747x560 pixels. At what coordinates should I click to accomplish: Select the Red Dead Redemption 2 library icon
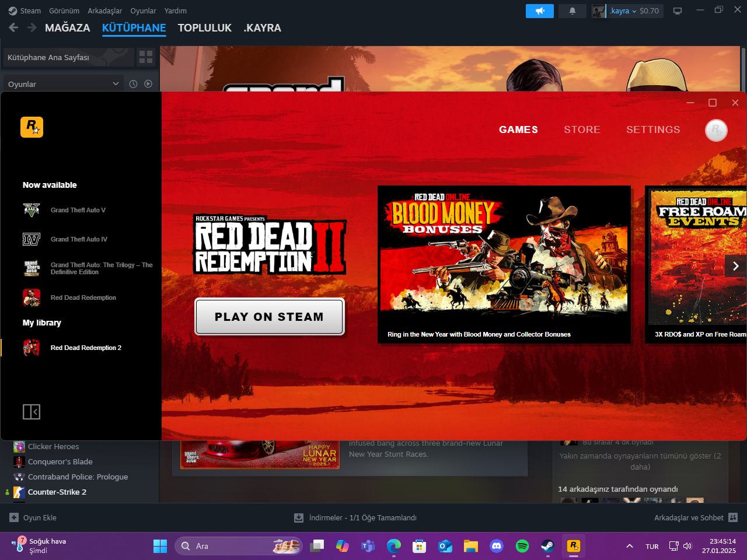(x=32, y=348)
